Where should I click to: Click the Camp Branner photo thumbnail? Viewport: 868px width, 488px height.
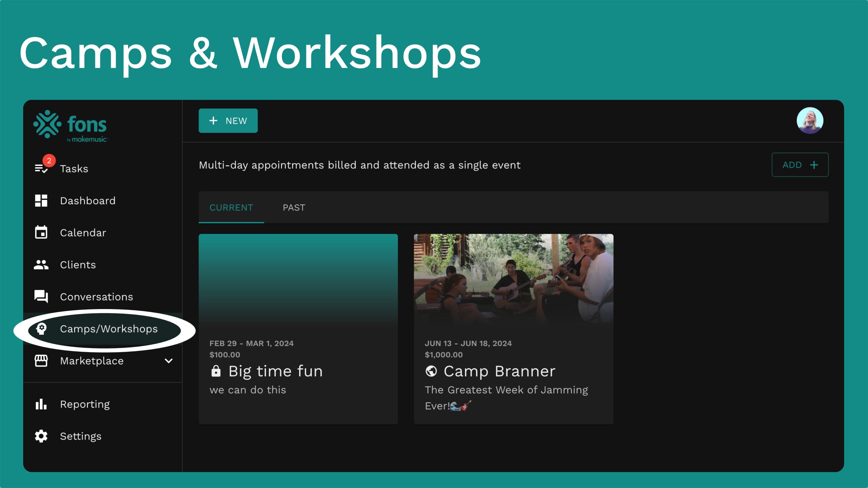(513, 278)
